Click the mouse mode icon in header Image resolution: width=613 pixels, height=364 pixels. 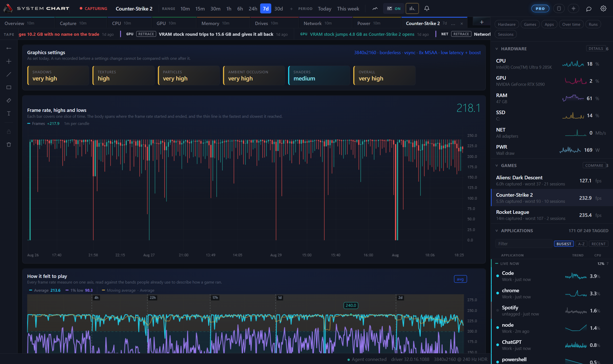559,8
